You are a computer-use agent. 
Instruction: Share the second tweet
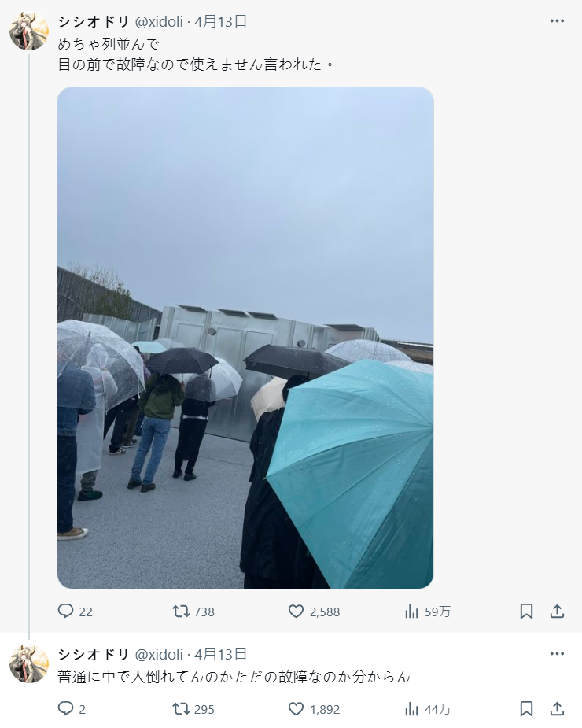point(557,709)
